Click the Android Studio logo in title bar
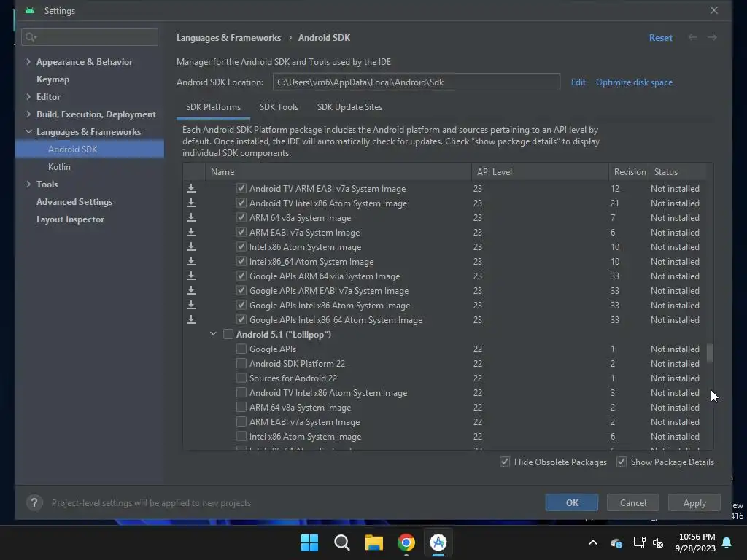 30,10
